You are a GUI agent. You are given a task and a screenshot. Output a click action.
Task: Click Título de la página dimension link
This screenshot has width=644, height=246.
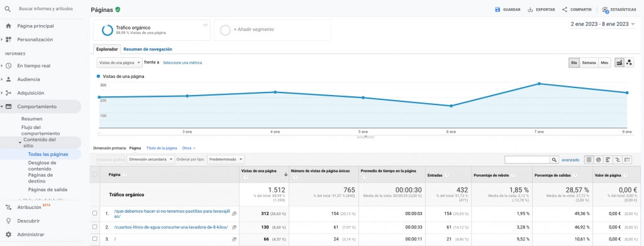point(162,148)
